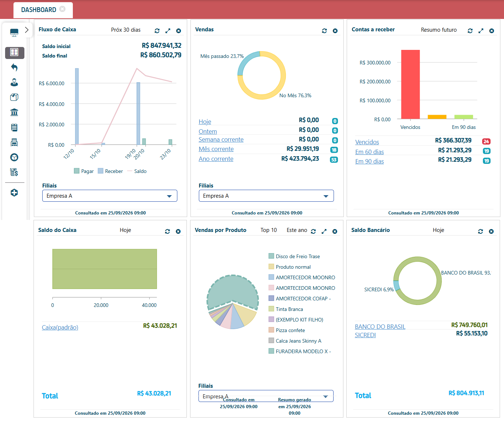Toggle Disco de Freio Trase legend entry
Viewport: 504px width, 422px height.
(x=294, y=256)
